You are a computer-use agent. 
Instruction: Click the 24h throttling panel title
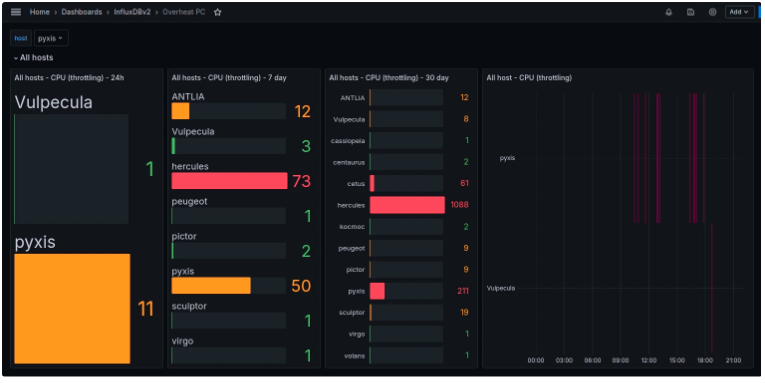pyautogui.click(x=69, y=78)
